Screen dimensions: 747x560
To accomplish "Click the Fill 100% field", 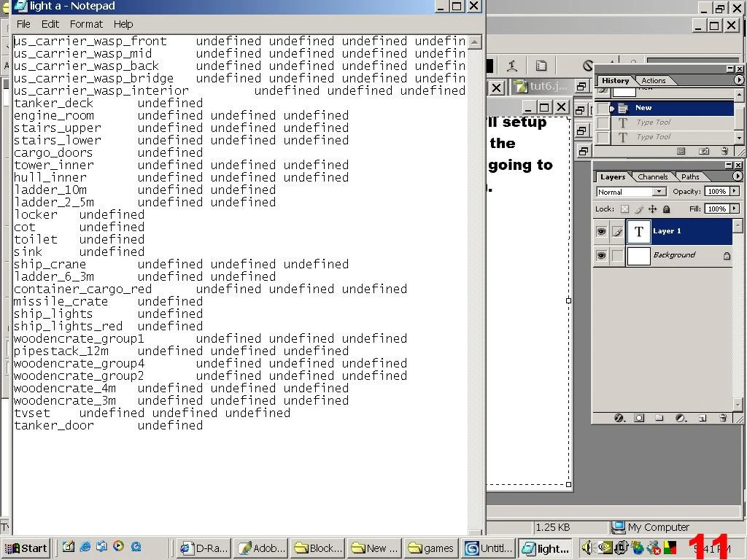I will point(716,208).
